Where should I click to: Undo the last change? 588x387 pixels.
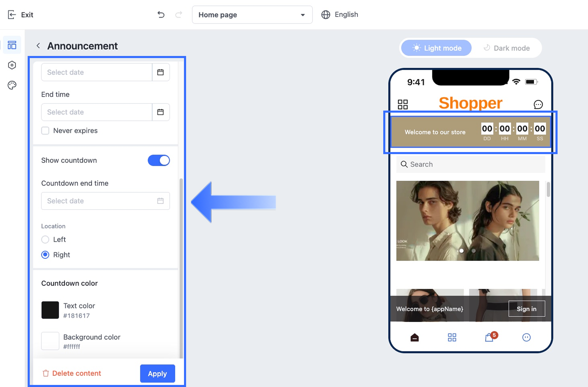point(161,15)
